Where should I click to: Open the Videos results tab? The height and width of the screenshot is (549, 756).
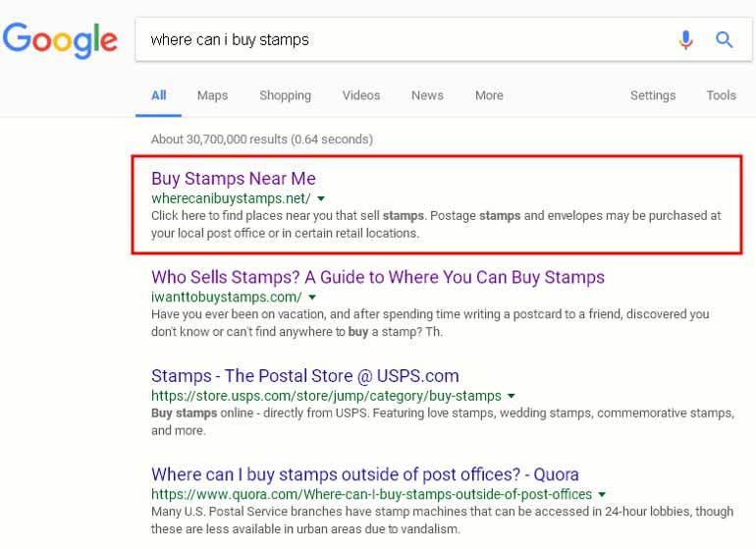(x=361, y=95)
